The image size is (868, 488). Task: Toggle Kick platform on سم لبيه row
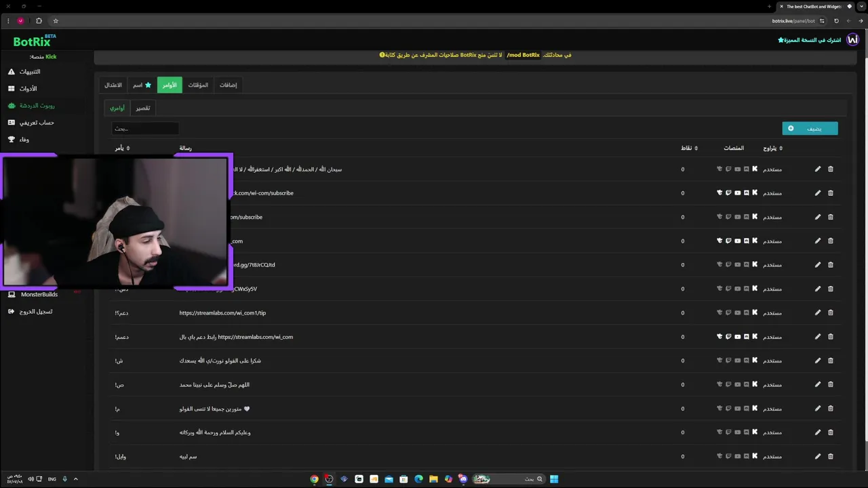coord(755,456)
